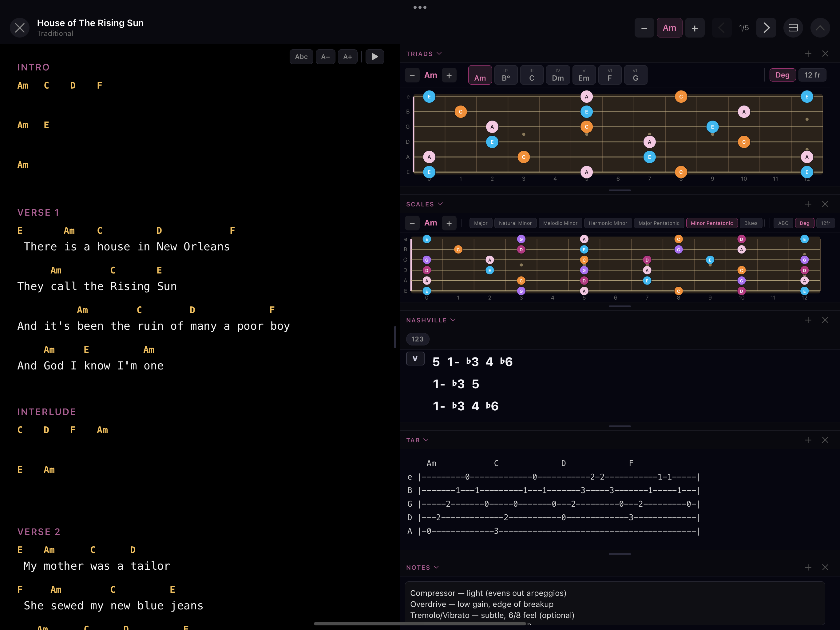The width and height of the screenshot is (840, 630).
Task: Open the three-dot menu at top
Action: click(x=420, y=7)
